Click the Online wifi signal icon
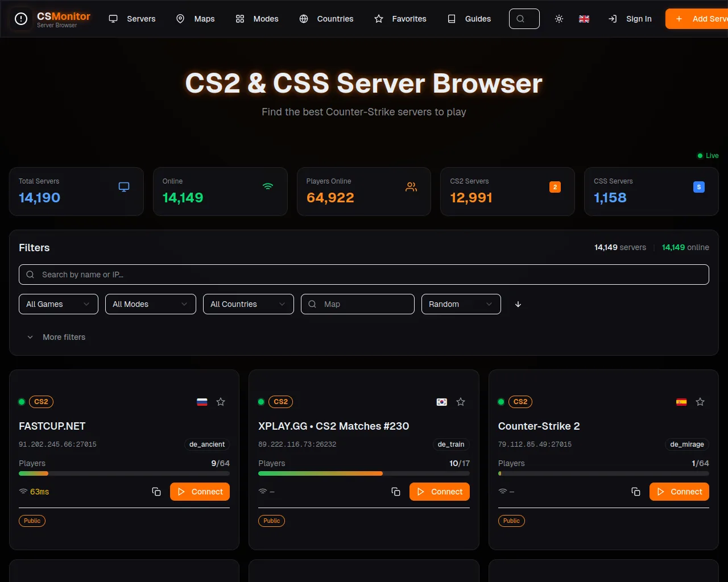This screenshot has width=728, height=582. click(x=268, y=187)
